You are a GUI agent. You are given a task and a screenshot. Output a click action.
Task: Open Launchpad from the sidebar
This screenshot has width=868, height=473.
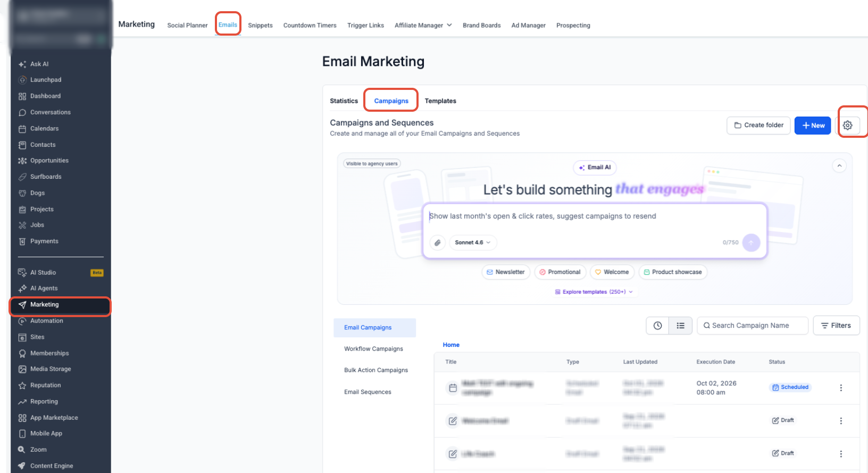tap(46, 80)
